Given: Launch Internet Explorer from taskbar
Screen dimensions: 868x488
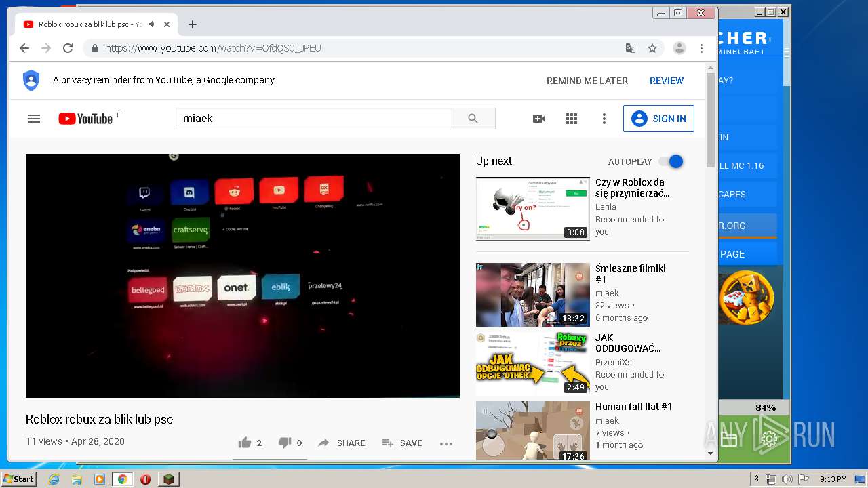Looking at the screenshot, I should tap(54, 479).
